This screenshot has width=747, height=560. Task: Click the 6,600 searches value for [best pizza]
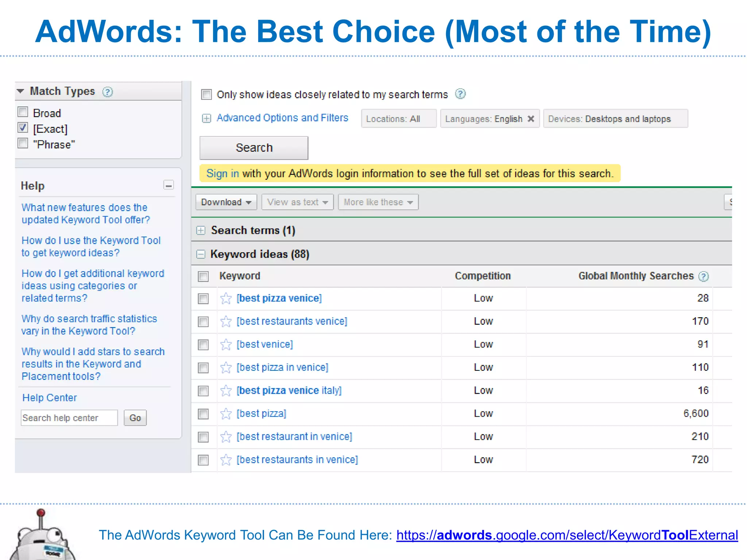pos(696,413)
